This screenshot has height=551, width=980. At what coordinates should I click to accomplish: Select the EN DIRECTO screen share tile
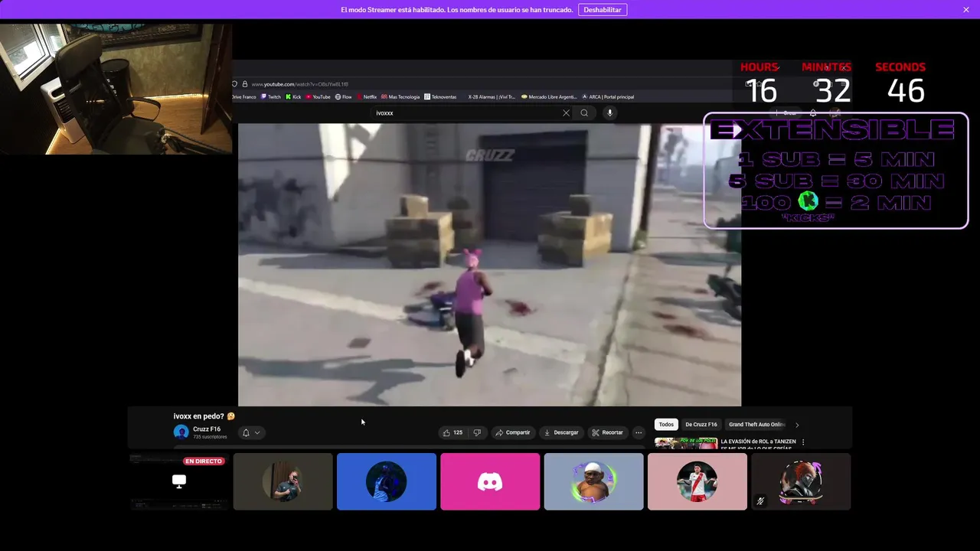click(179, 481)
